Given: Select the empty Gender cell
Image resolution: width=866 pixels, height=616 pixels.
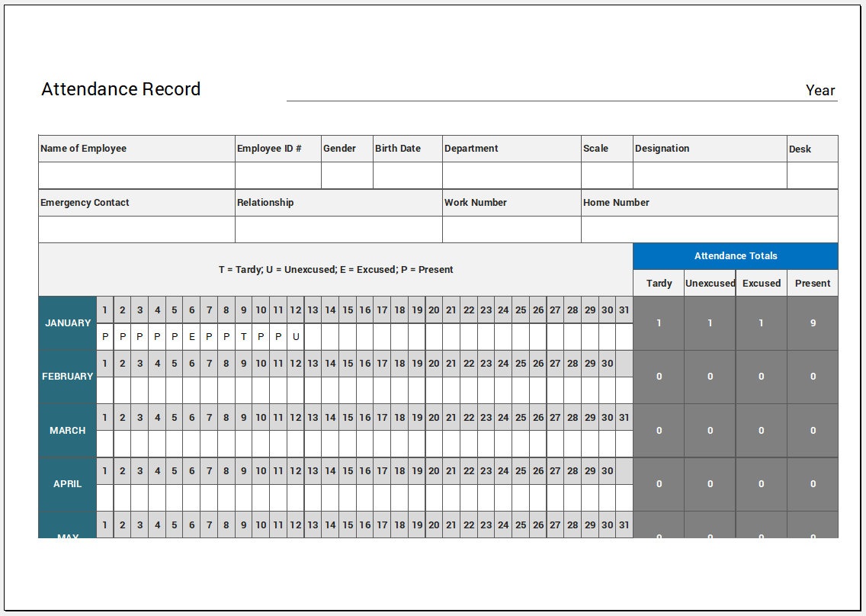Looking at the screenshot, I should [x=347, y=175].
